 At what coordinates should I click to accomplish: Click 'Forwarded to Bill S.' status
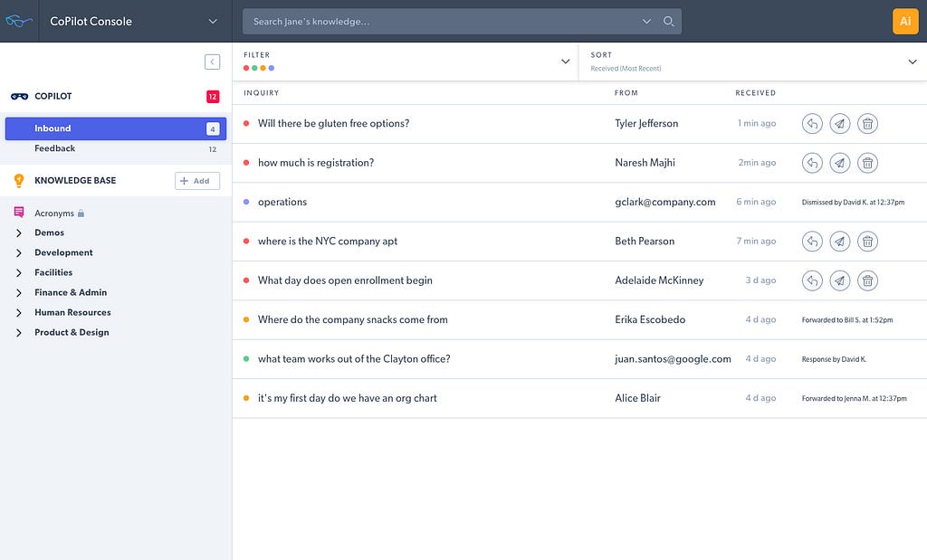(x=847, y=320)
